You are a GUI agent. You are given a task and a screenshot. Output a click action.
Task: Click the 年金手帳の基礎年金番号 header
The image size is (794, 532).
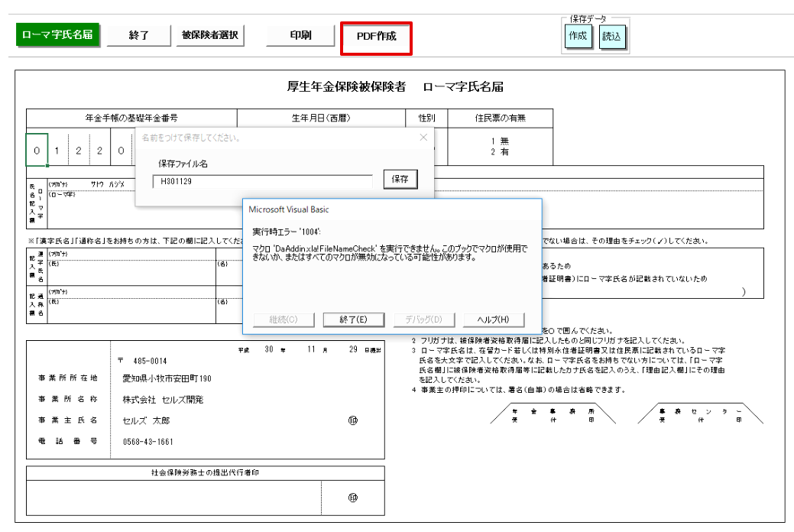point(131,118)
